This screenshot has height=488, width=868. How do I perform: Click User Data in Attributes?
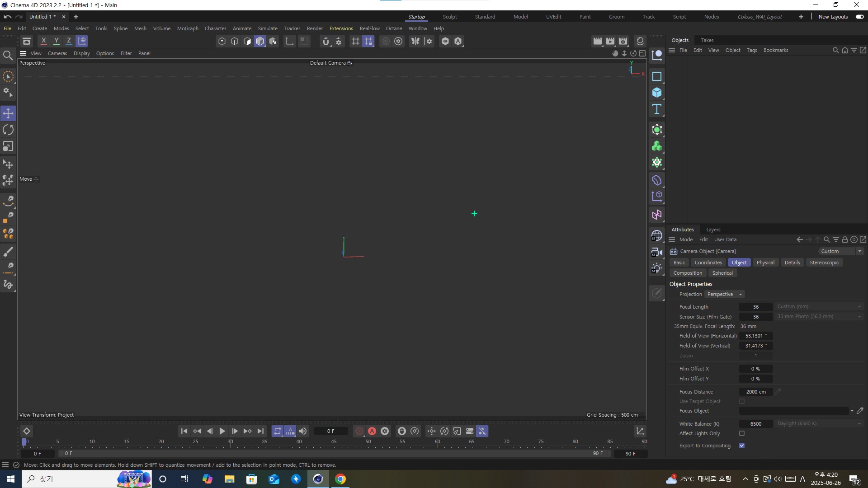[x=725, y=239]
